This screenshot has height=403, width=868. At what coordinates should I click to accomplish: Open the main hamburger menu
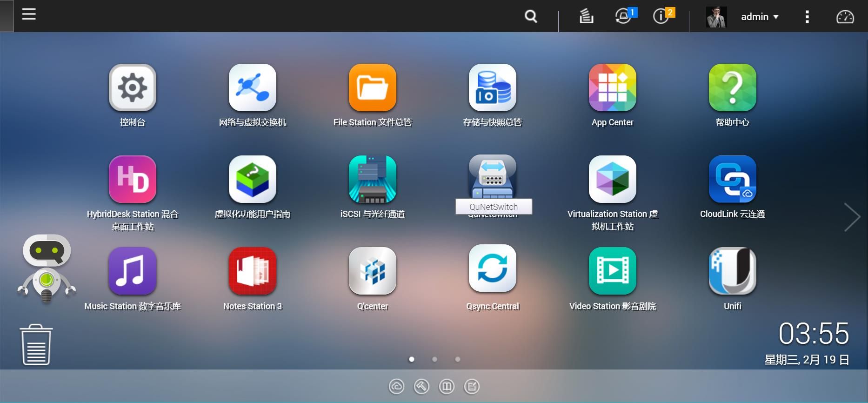(x=29, y=14)
